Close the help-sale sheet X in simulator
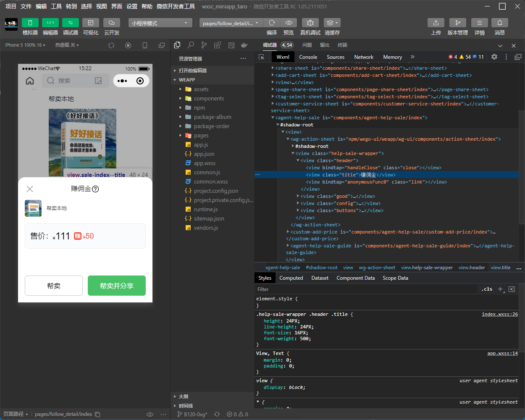The image size is (525, 420). coord(30,189)
